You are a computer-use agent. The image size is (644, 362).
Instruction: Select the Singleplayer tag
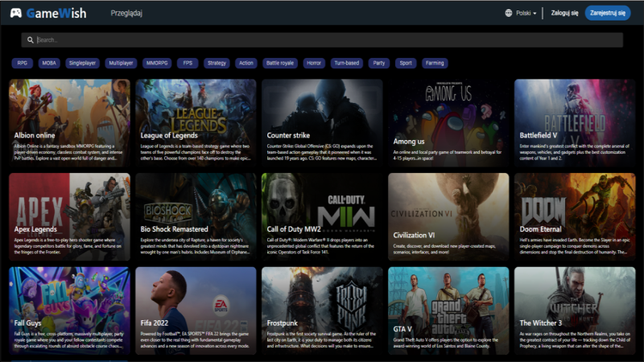82,64
